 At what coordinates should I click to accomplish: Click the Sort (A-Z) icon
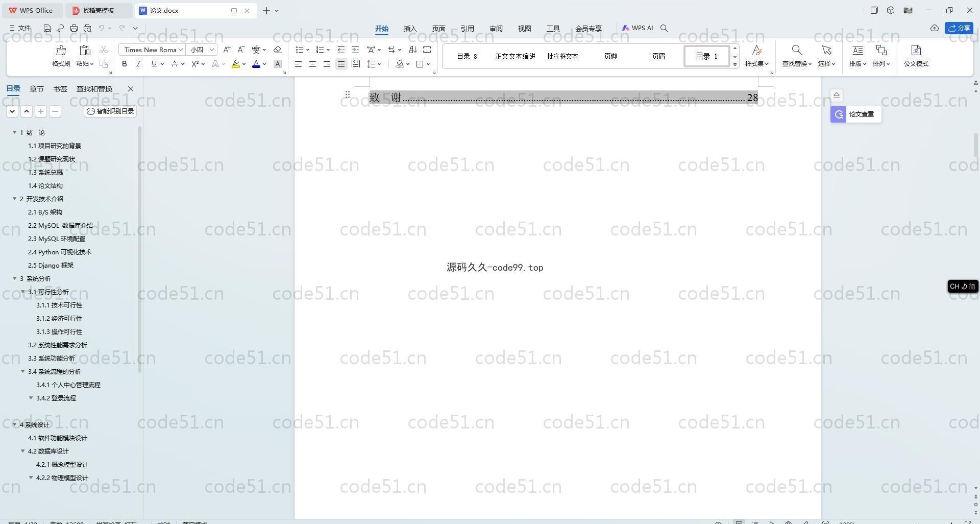[413, 50]
